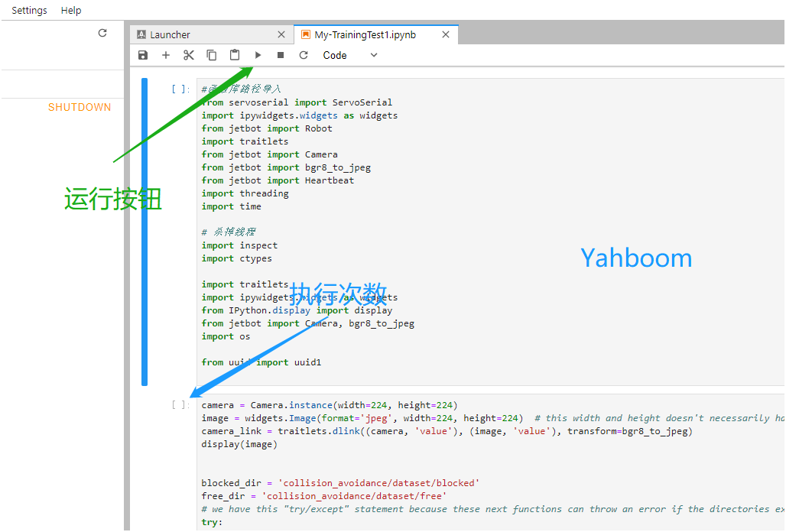Click the blocked_dir assignment line
The width and height of the screenshot is (786, 532).
(x=340, y=483)
